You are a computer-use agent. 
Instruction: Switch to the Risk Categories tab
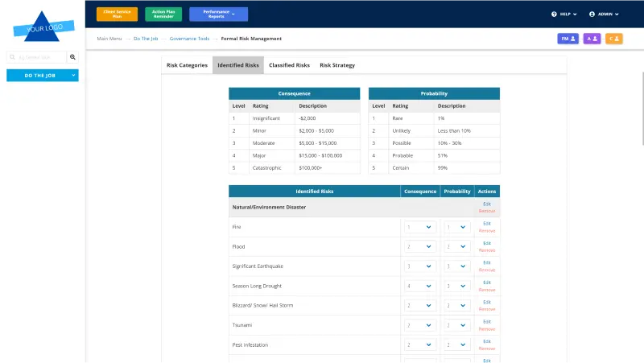[x=187, y=65]
